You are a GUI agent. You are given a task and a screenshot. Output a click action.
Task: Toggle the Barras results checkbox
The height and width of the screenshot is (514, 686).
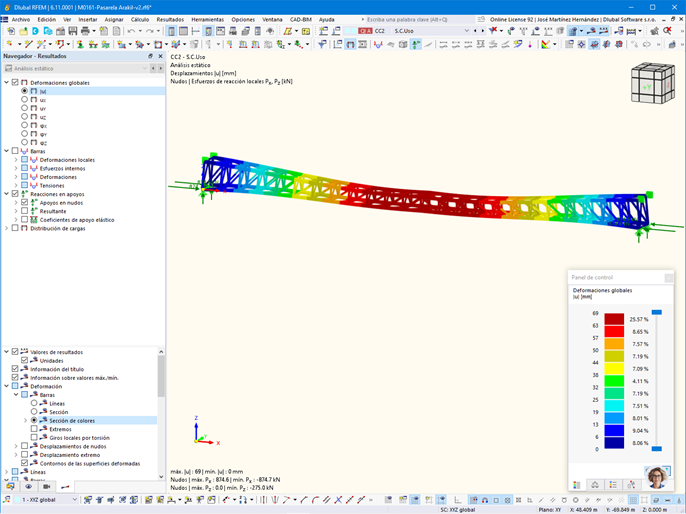(15, 151)
